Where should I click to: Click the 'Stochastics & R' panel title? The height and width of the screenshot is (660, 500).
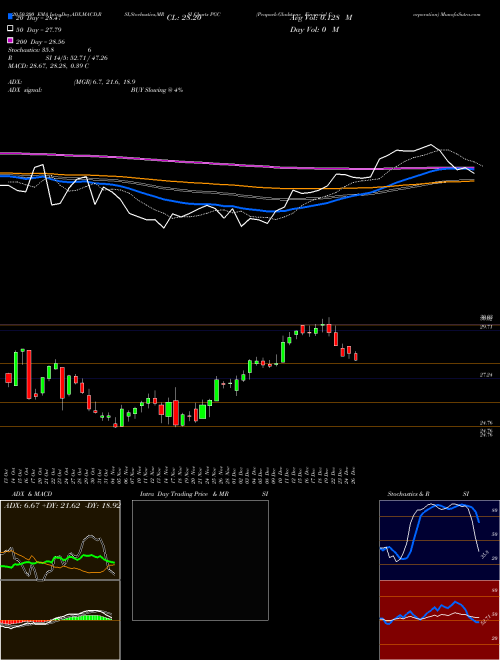(x=409, y=494)
